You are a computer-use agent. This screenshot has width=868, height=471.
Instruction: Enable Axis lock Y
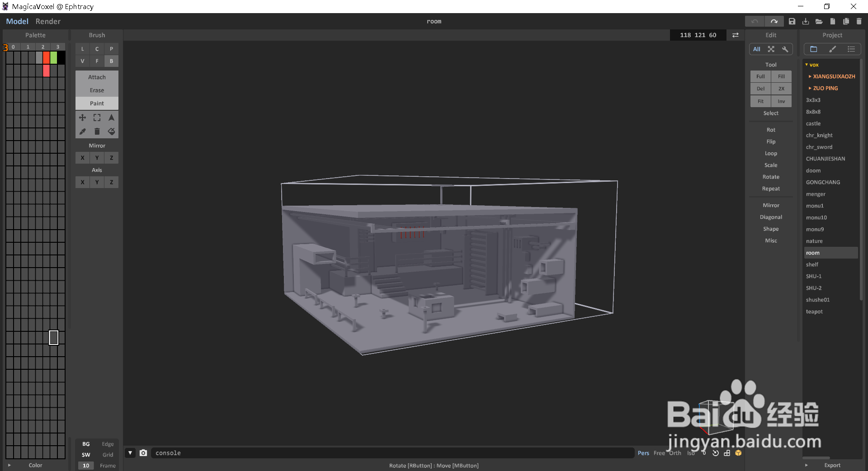click(97, 182)
